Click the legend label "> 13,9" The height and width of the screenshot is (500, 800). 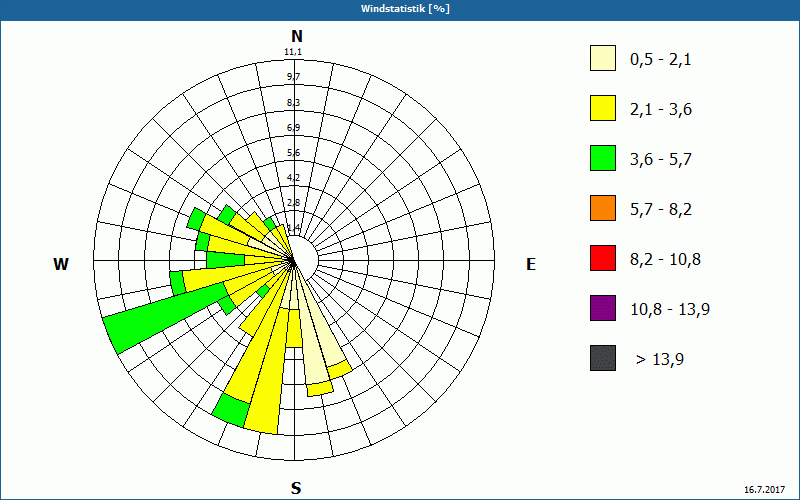tap(660, 360)
